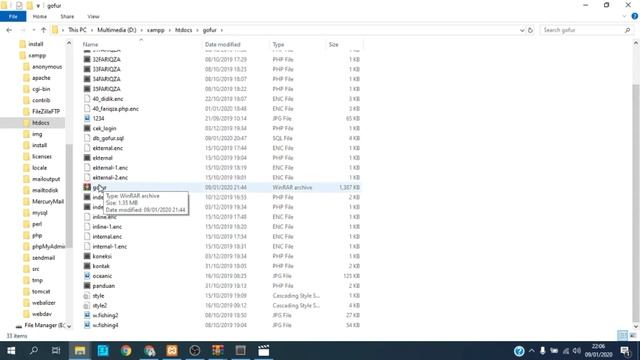Select the w.fishing2 JPG file icon
Screen dimensions: 640x360
(x=87, y=315)
